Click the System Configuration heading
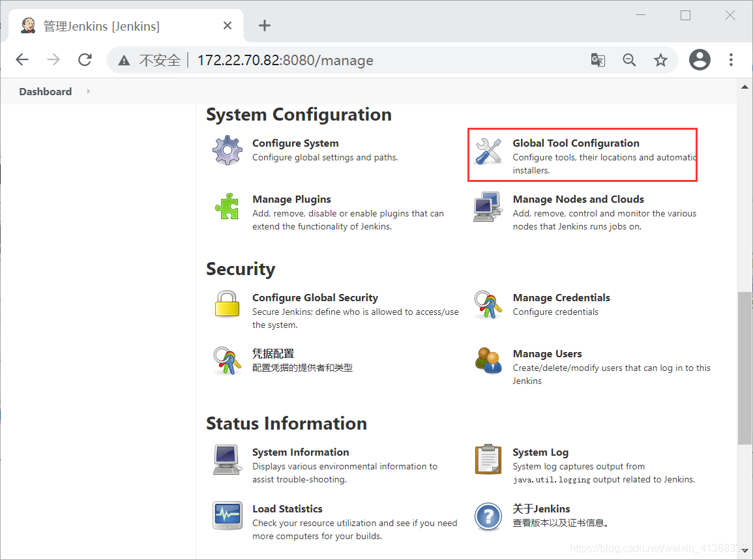 click(299, 115)
